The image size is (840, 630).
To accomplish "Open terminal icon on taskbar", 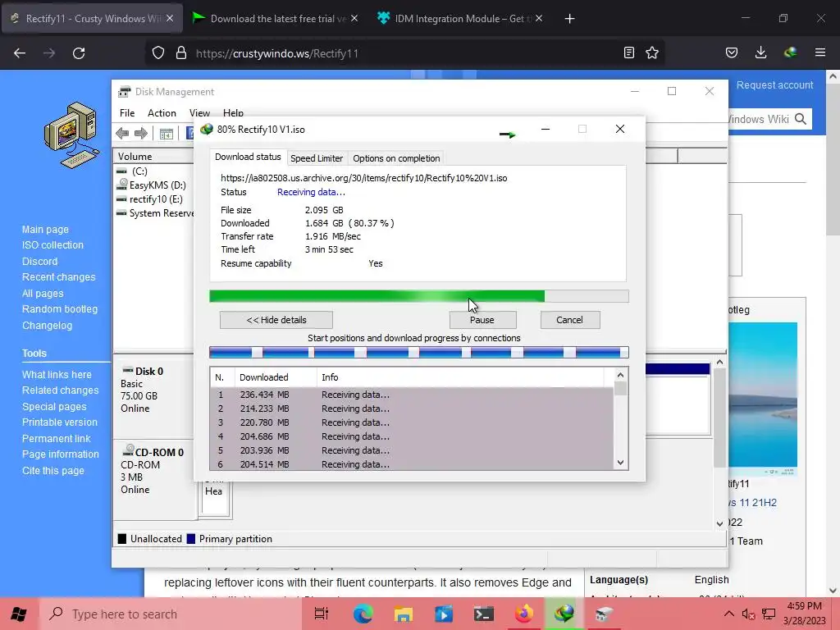I will (484, 614).
